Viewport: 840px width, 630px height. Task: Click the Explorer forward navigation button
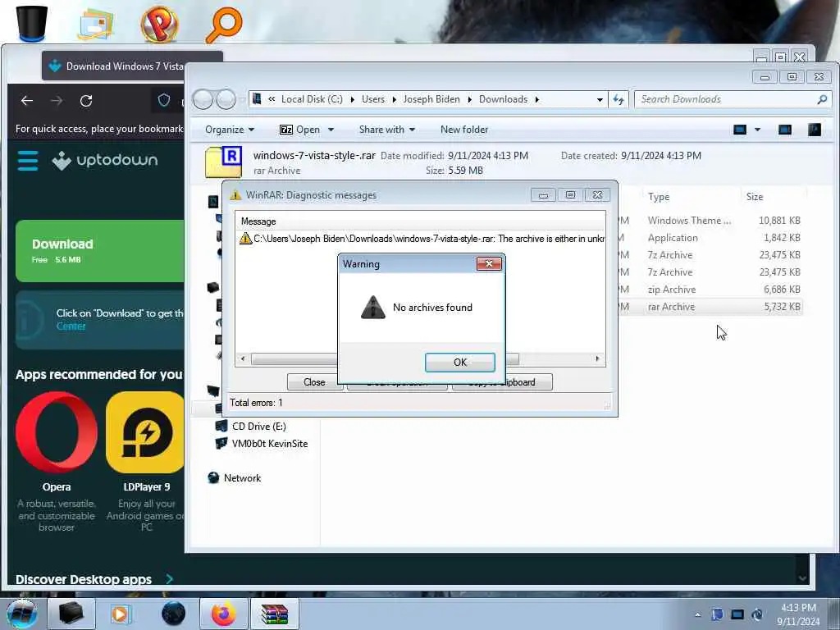[x=226, y=99]
